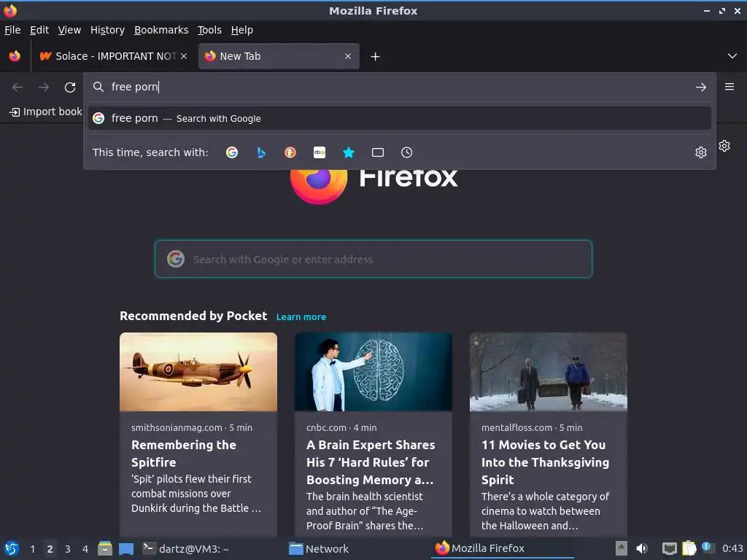Search this time with Google icon
The height and width of the screenshot is (560, 747).
pos(232,152)
